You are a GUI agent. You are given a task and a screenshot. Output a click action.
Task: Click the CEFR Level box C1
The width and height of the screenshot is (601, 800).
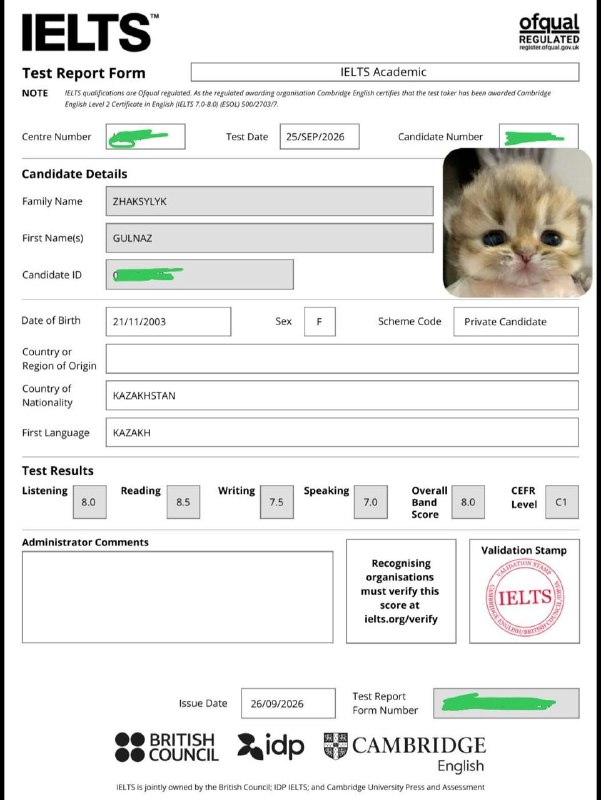(562, 502)
